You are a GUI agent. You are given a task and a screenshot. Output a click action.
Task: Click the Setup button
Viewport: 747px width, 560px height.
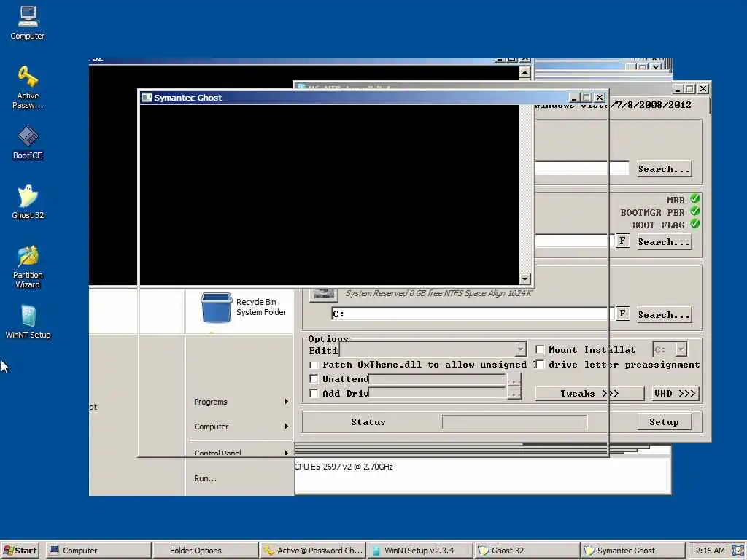(x=664, y=422)
